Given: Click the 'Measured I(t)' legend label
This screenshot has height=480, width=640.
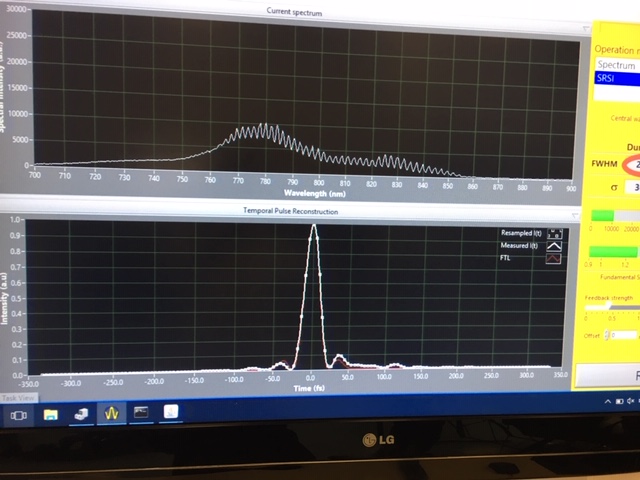Looking at the screenshot, I should click(519, 245).
